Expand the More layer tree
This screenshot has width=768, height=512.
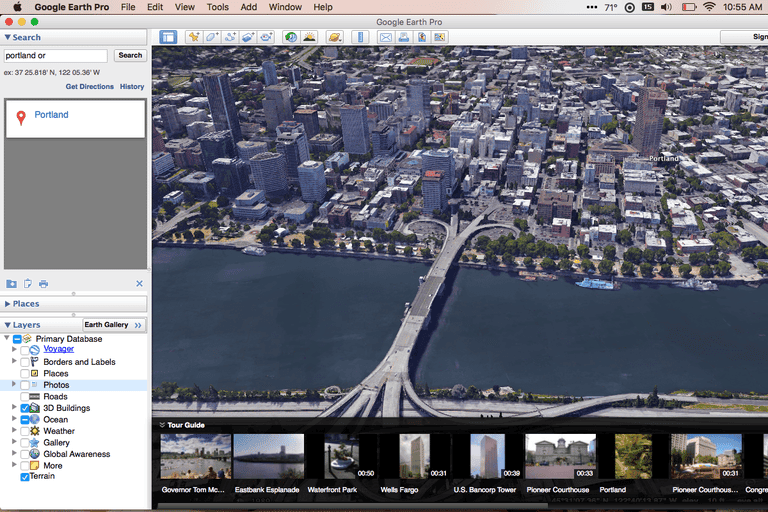click(x=14, y=464)
